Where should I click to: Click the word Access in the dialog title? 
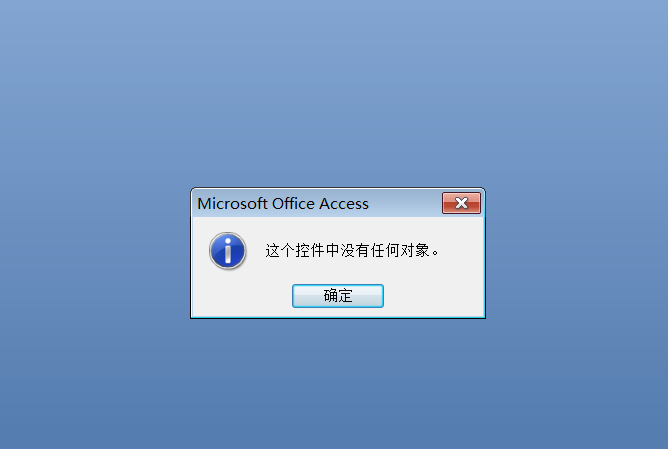click(344, 204)
